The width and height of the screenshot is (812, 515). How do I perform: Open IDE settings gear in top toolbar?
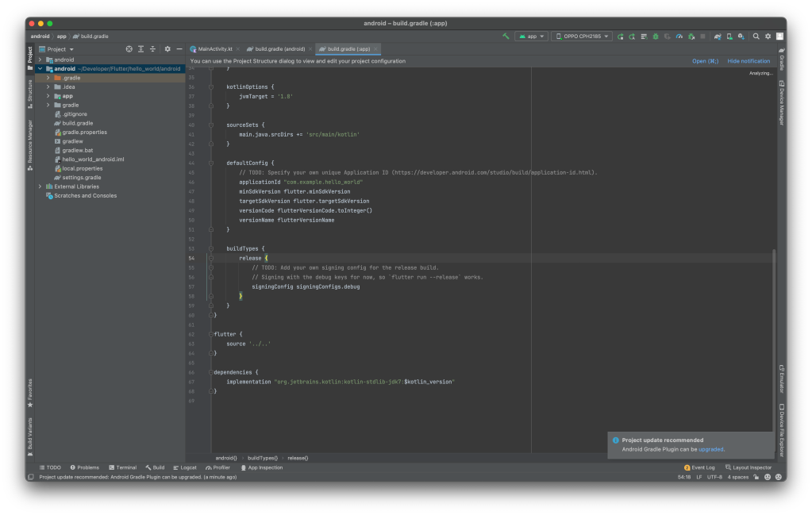click(768, 37)
